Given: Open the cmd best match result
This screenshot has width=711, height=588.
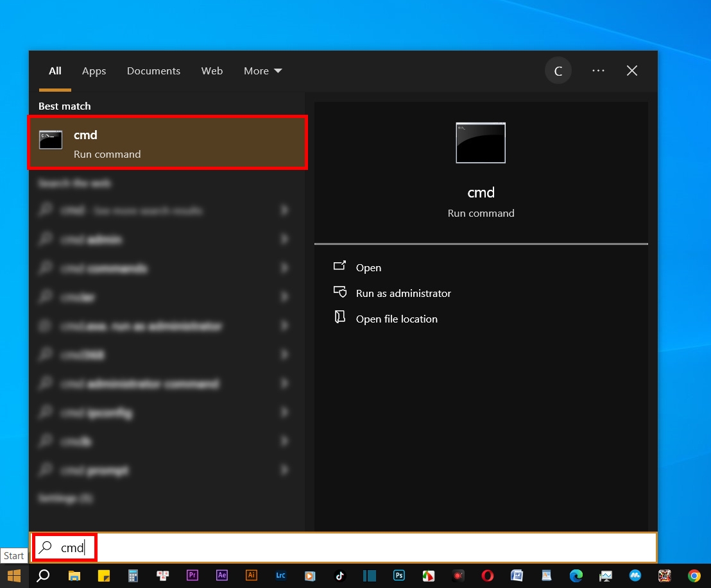Looking at the screenshot, I should point(167,143).
